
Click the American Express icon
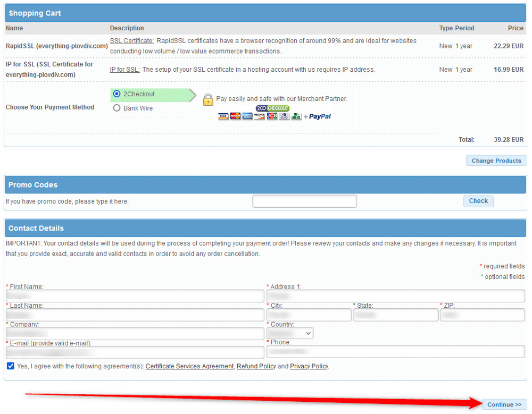(x=247, y=116)
